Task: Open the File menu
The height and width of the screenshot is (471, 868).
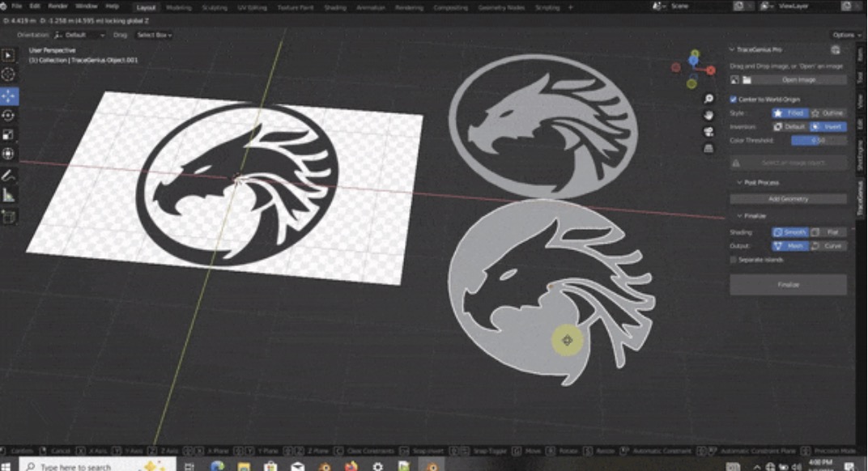Action: (17, 6)
